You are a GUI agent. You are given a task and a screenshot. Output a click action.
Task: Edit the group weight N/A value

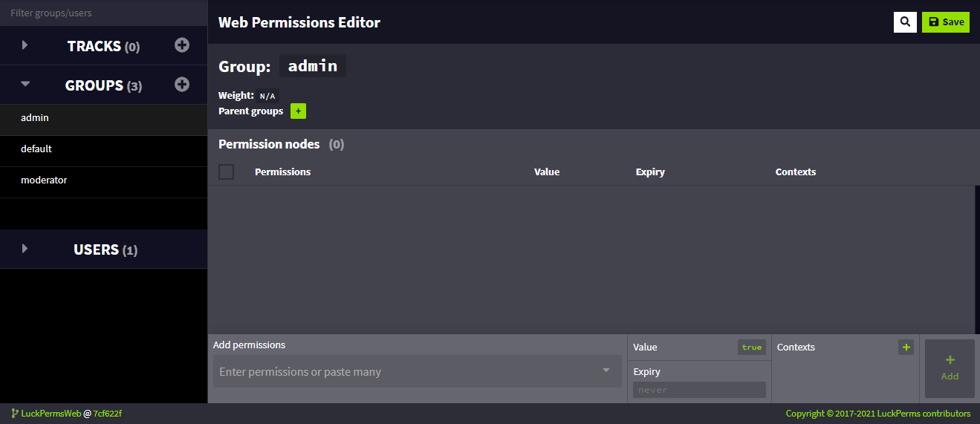pos(267,96)
